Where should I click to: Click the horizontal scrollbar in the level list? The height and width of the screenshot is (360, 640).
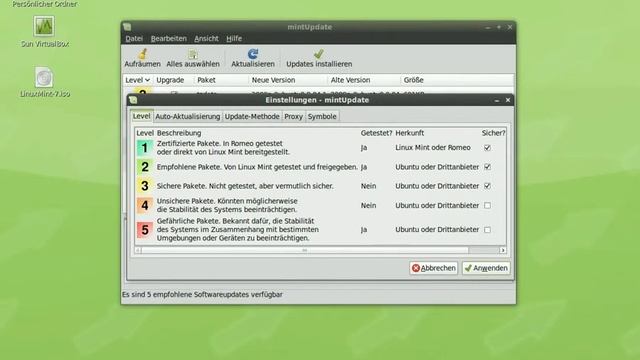click(304, 250)
